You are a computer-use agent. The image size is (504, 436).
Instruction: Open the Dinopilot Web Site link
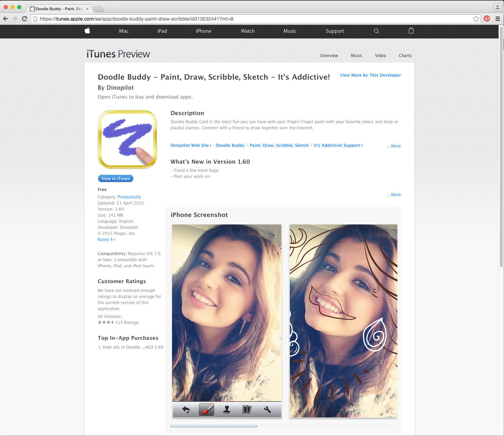pos(191,145)
